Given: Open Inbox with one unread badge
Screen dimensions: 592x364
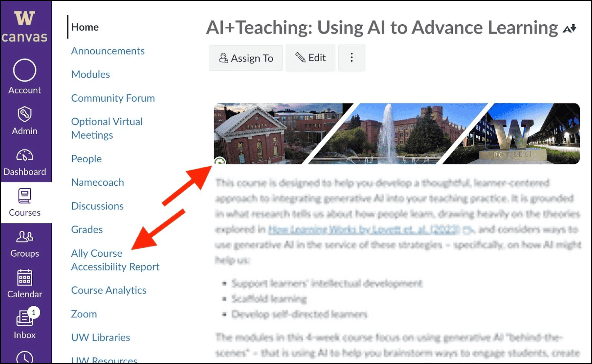Looking at the screenshot, I should (25, 319).
